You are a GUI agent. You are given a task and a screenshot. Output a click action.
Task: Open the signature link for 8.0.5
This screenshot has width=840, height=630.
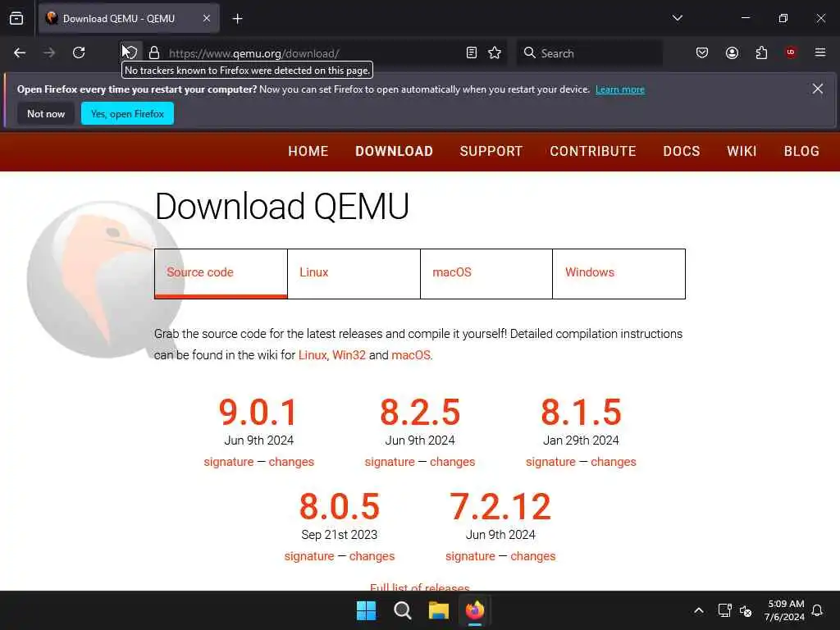click(x=309, y=556)
